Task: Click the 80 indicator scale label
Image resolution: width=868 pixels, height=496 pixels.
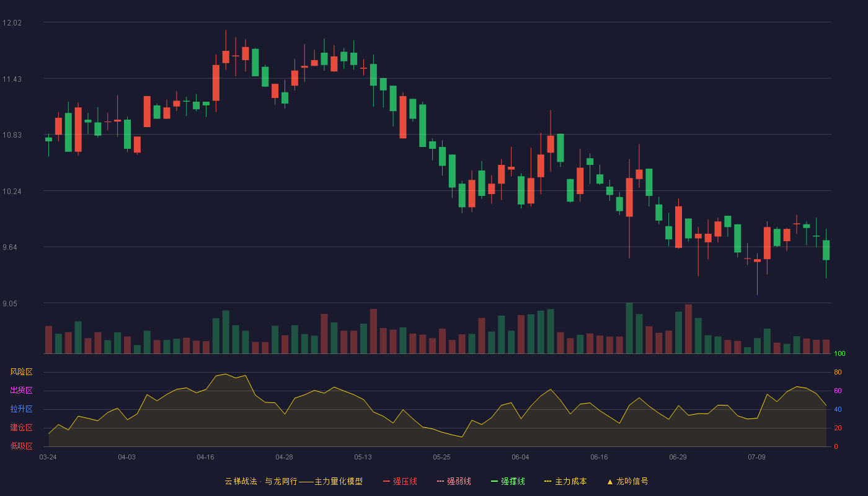Action: point(838,372)
